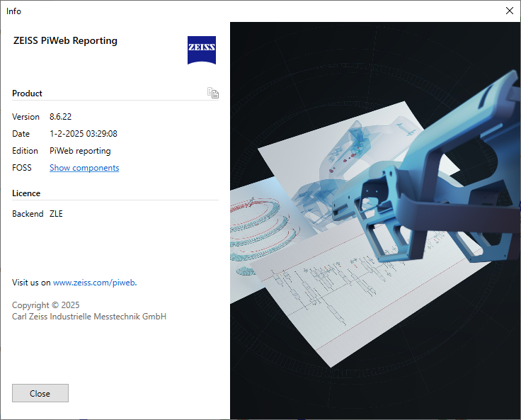
Task: Click the PiWeb reporting edition value
Action: [x=80, y=151]
